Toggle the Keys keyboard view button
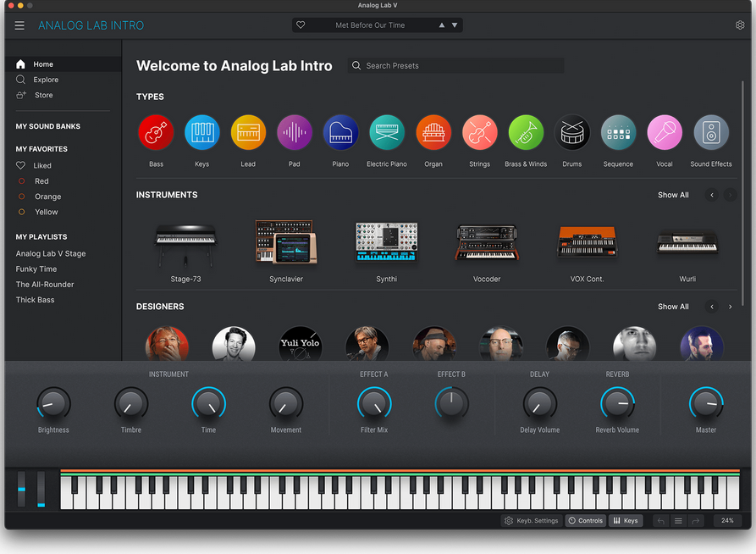 pyautogui.click(x=626, y=521)
